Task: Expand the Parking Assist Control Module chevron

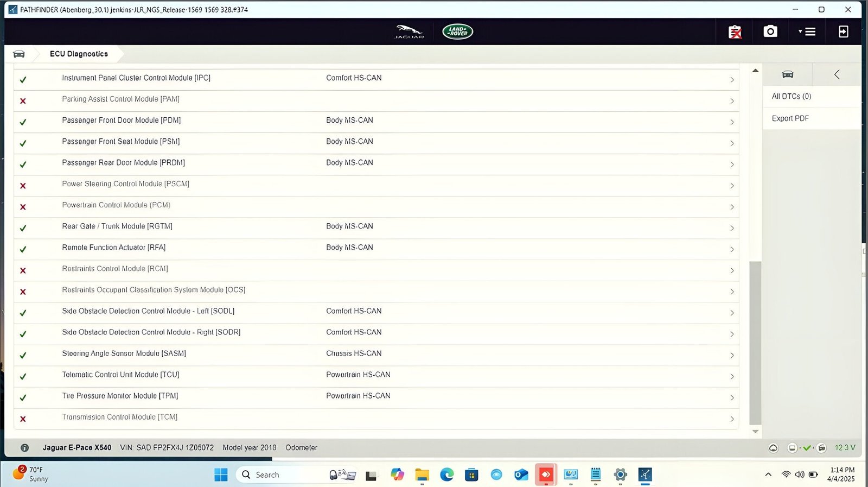Action: [x=732, y=101]
